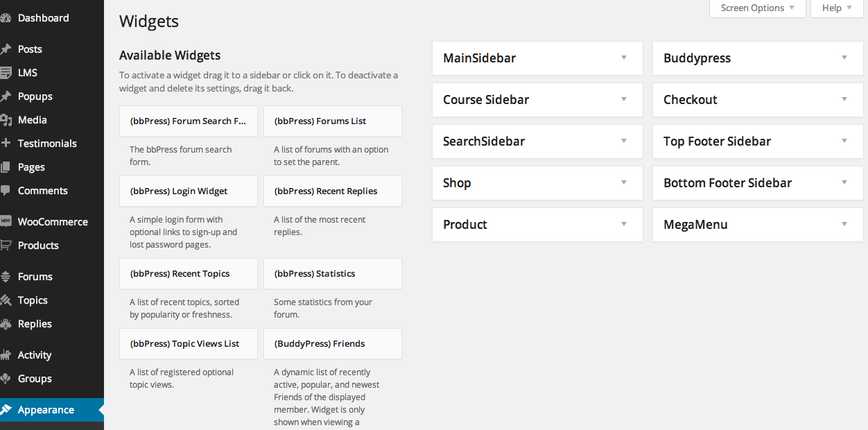868x430 pixels.
Task: Click the Products cart icon
Action: 6,245
